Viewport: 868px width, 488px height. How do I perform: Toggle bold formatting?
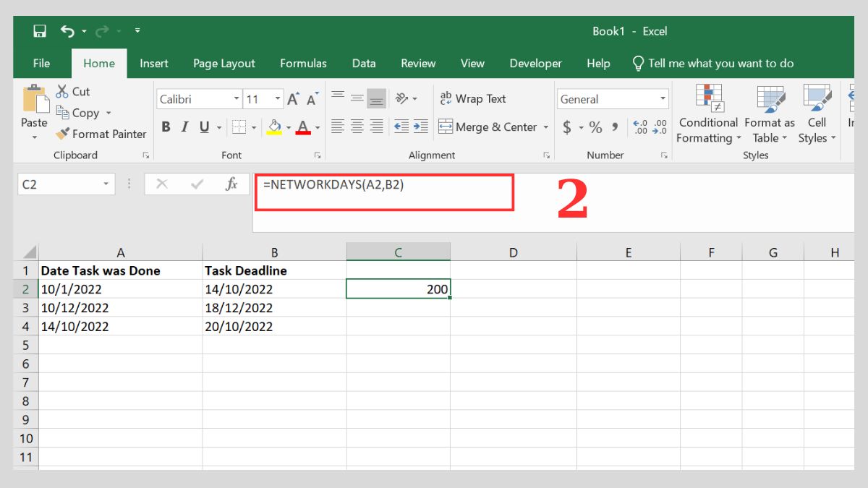(166, 127)
